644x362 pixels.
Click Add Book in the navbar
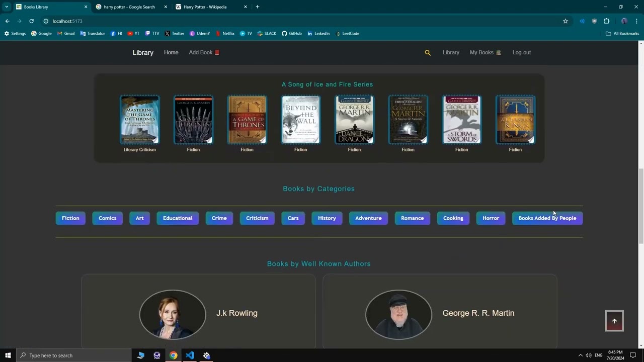(x=204, y=53)
